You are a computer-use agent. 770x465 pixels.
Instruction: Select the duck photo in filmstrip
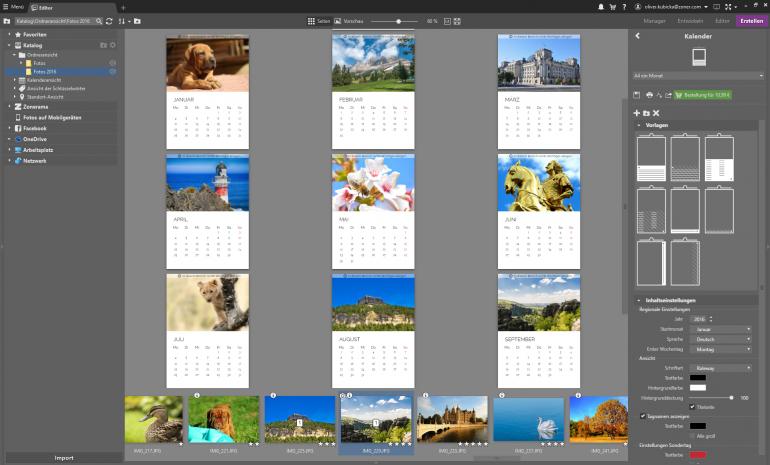coord(154,419)
